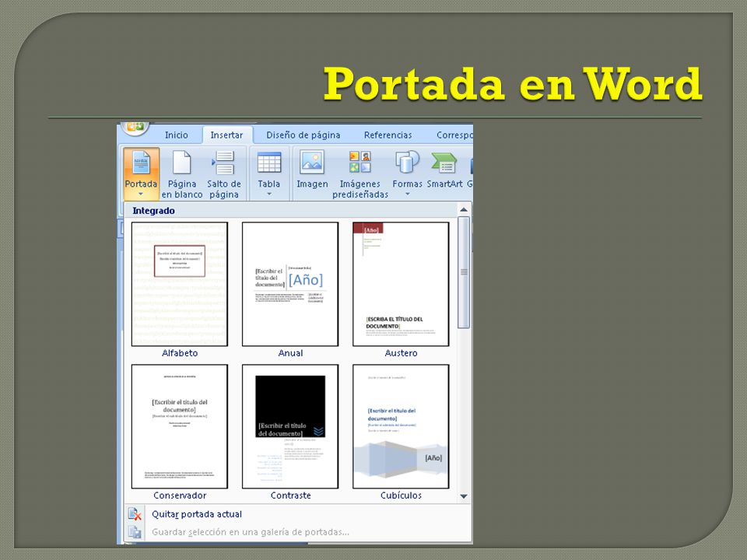Select the Insertar ribbon tab
This screenshot has width=747, height=560.
pos(226,135)
